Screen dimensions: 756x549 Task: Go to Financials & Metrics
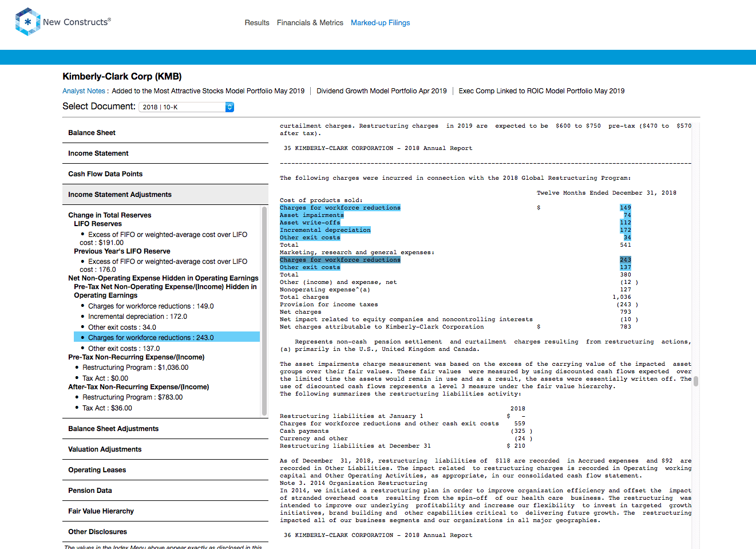(310, 23)
